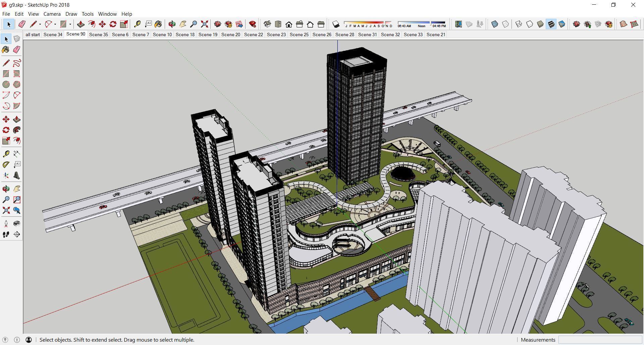Select the Freehand tool in left palette
Image resolution: width=644 pixels, height=345 pixels.
coord(17,63)
